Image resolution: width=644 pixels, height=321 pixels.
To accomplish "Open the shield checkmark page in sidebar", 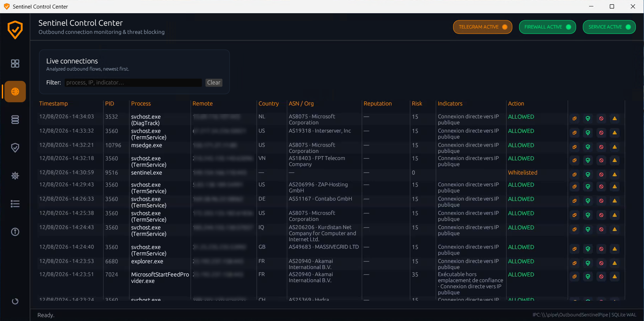I will coord(15,147).
